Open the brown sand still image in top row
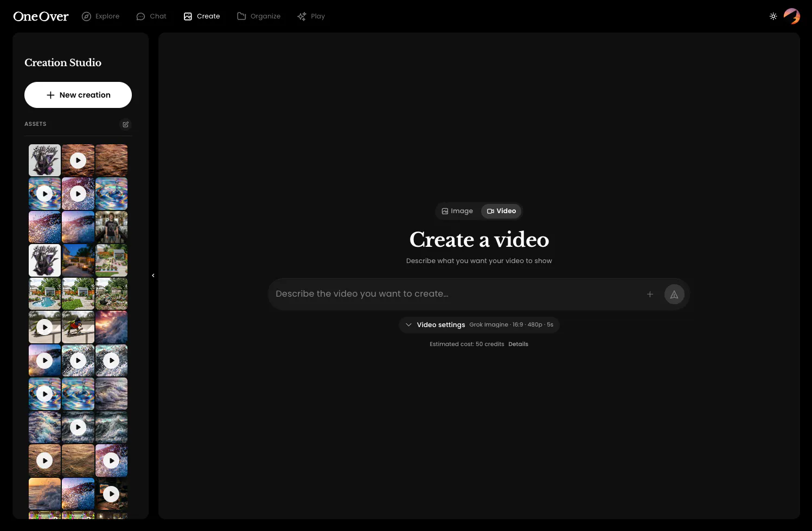This screenshot has width=812, height=531. (111, 160)
